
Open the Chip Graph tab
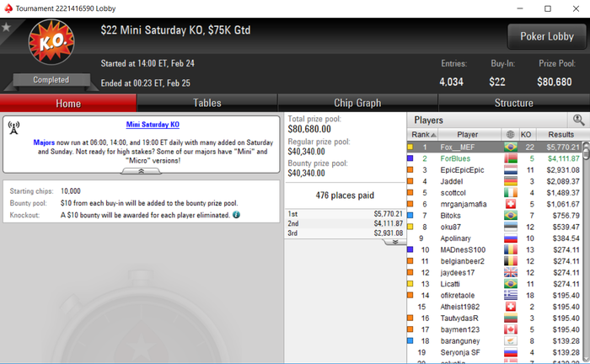(x=357, y=103)
